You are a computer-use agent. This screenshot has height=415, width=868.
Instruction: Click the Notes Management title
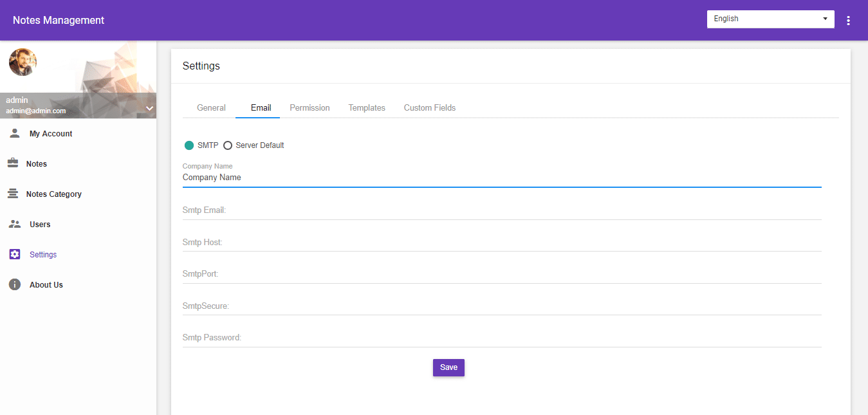coord(58,20)
